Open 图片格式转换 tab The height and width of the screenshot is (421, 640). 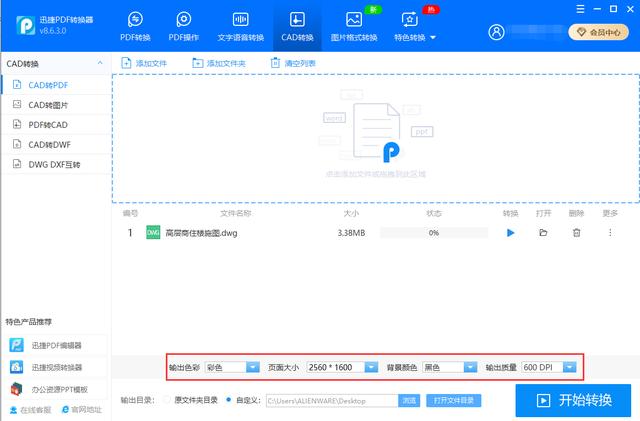pyautogui.click(x=353, y=27)
